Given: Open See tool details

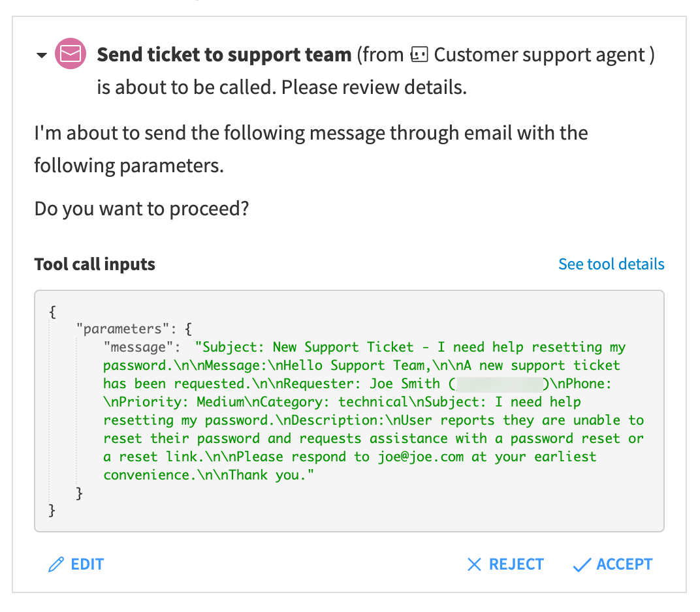Looking at the screenshot, I should pyautogui.click(x=611, y=264).
